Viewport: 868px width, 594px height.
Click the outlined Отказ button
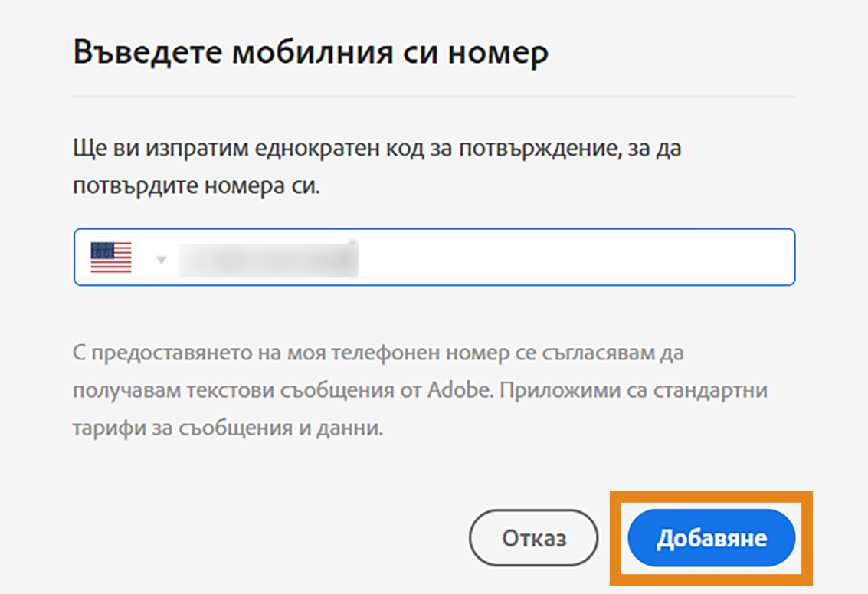pos(533,537)
